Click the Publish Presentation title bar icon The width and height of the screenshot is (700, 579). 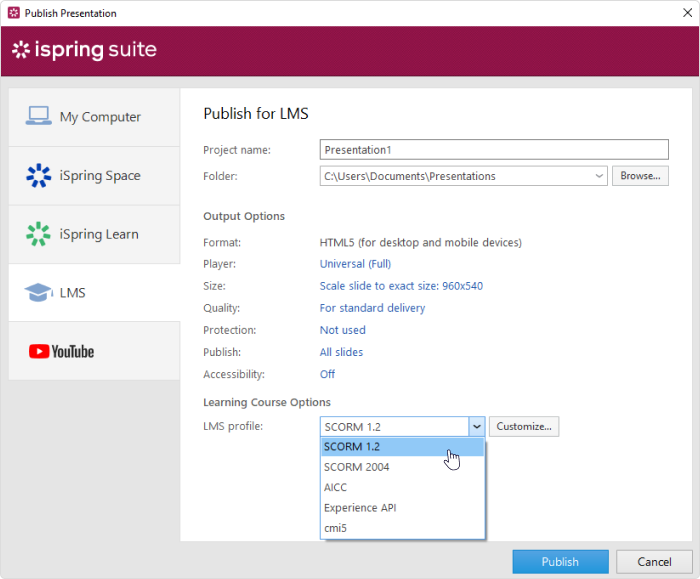(x=14, y=13)
